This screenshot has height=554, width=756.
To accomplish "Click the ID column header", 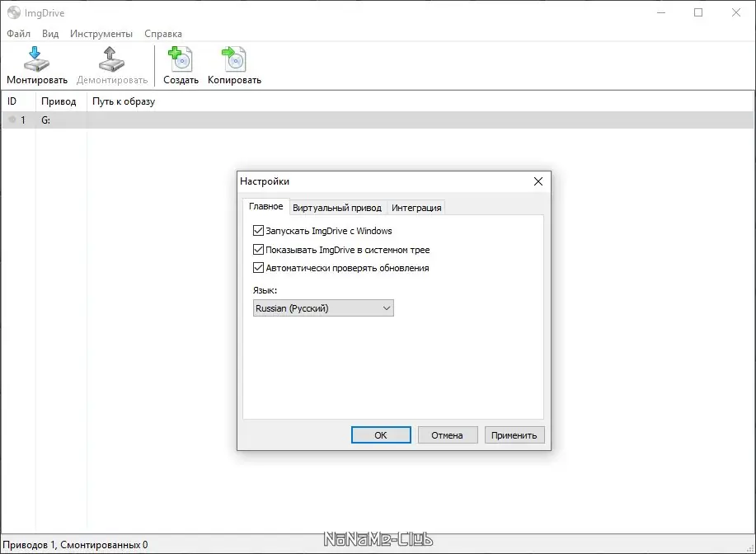I will coord(18,101).
